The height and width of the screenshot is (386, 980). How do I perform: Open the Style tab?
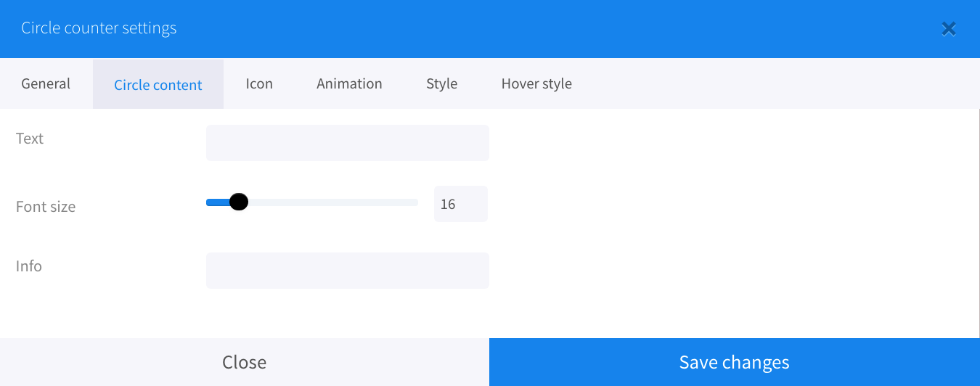441,83
